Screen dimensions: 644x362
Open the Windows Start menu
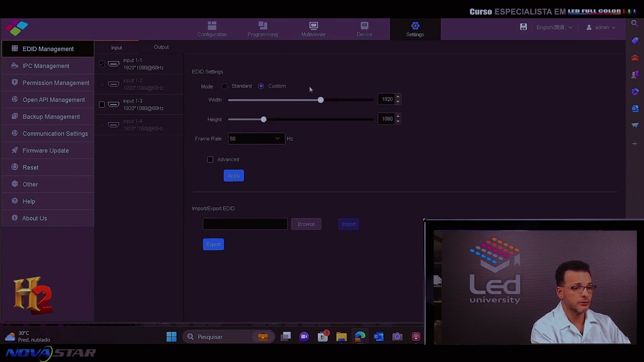click(x=172, y=337)
